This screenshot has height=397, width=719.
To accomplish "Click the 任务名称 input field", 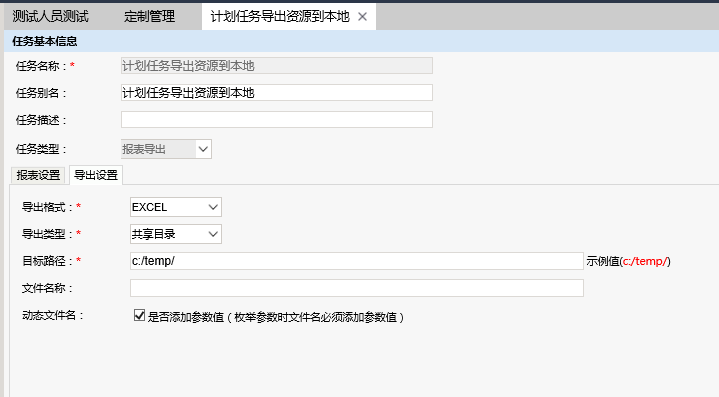I will [x=277, y=66].
